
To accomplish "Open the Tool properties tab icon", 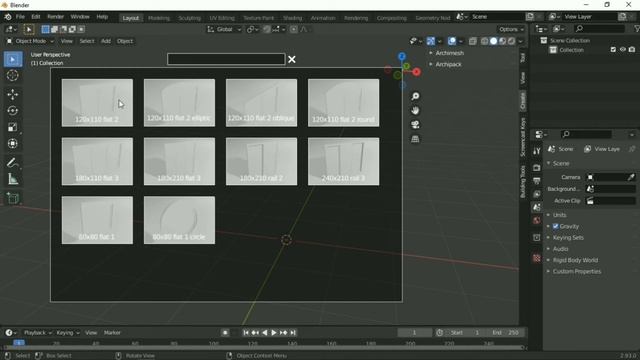I will coord(537,151).
